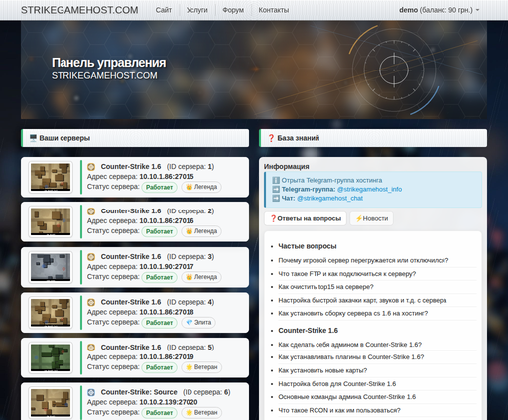Click the game icon of server ID 5
Image resolution: width=508 pixels, height=420 pixels.
[x=91, y=348]
